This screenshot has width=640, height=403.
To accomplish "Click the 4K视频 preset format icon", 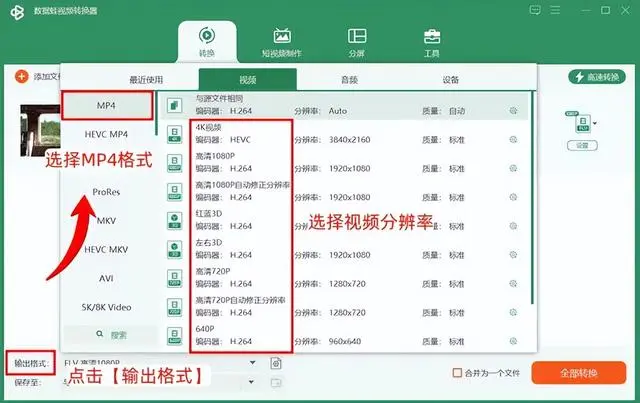I will [x=175, y=134].
